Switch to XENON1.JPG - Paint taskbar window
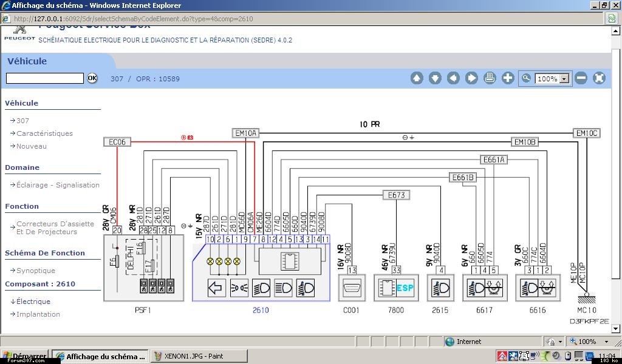This screenshot has width=622, height=364. [x=200, y=356]
